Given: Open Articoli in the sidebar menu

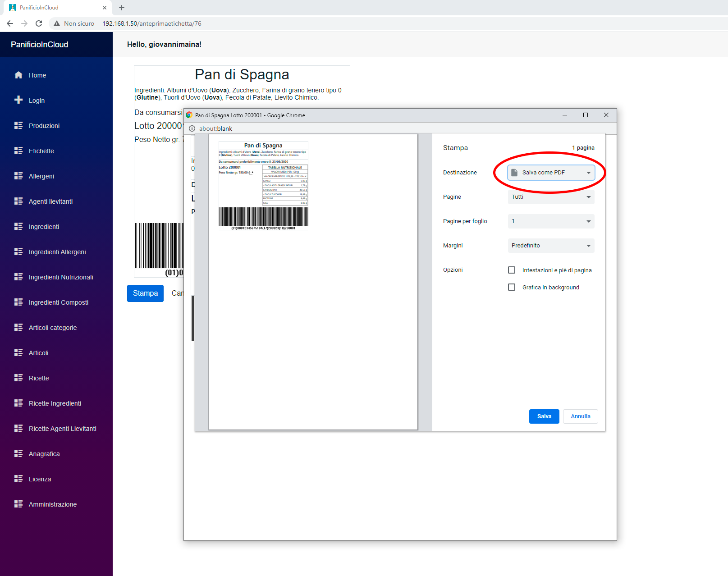Looking at the screenshot, I should coord(38,353).
